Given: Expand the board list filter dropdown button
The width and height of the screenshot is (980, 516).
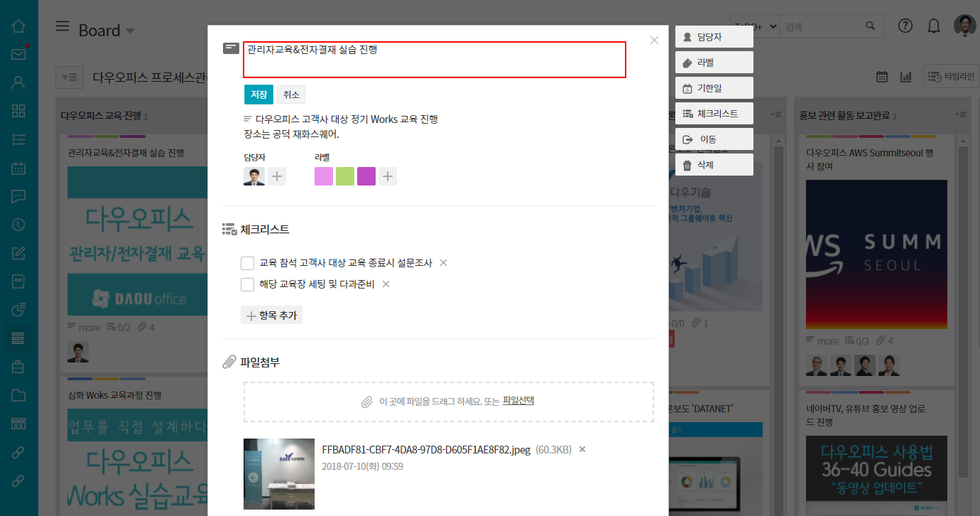Looking at the screenshot, I should coord(70,77).
